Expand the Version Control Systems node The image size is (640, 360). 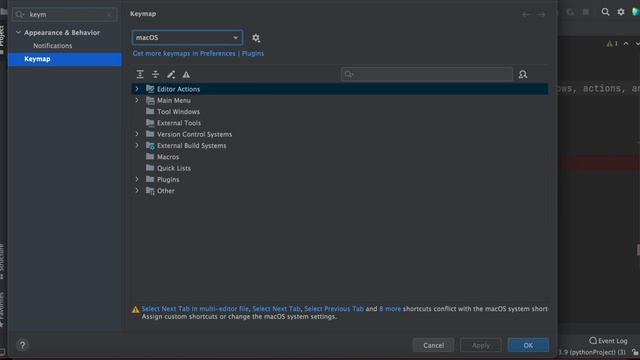(x=137, y=134)
